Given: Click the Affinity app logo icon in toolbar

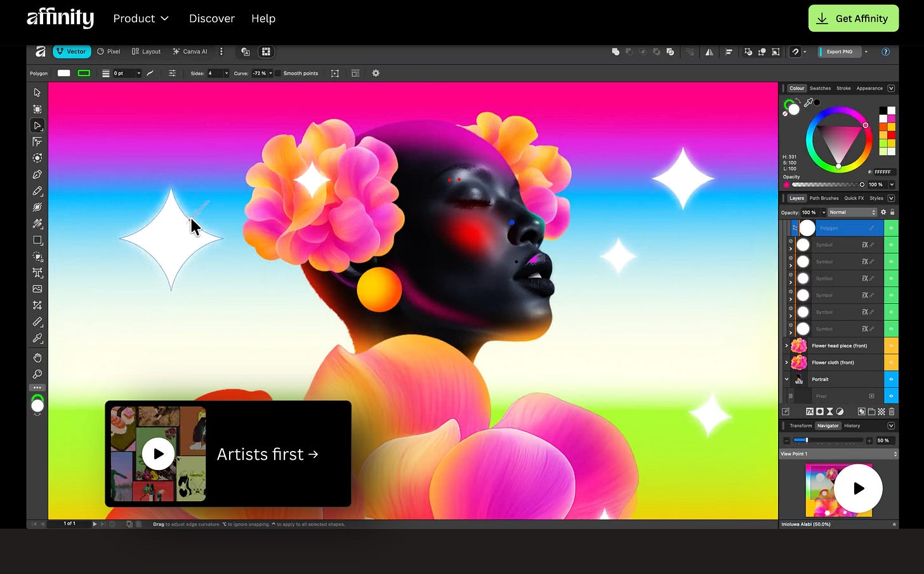Looking at the screenshot, I should 40,51.
